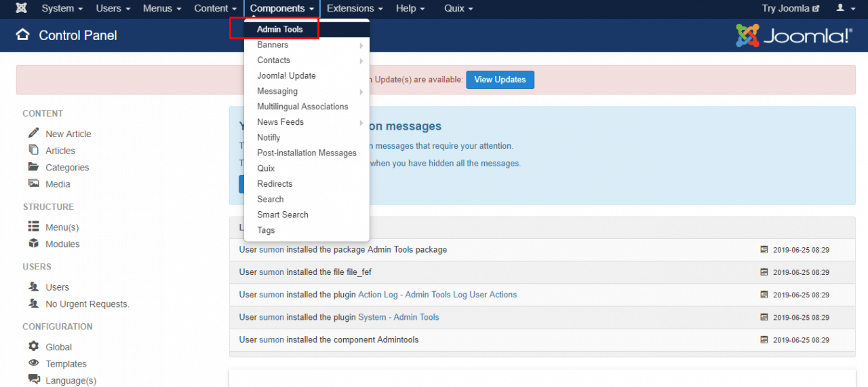Click the Articles stack icon
Image resolution: width=868 pixels, height=387 pixels.
pos(33,150)
